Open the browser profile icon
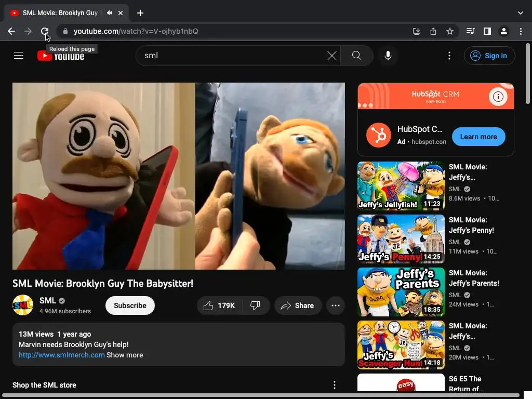The height and width of the screenshot is (399, 532). point(504,31)
